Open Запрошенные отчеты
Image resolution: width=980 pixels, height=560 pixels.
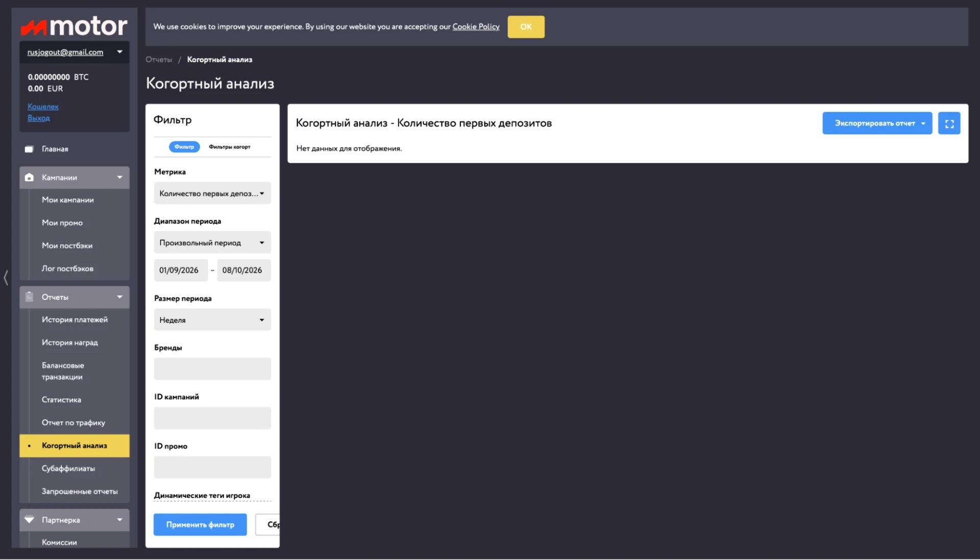[80, 492]
